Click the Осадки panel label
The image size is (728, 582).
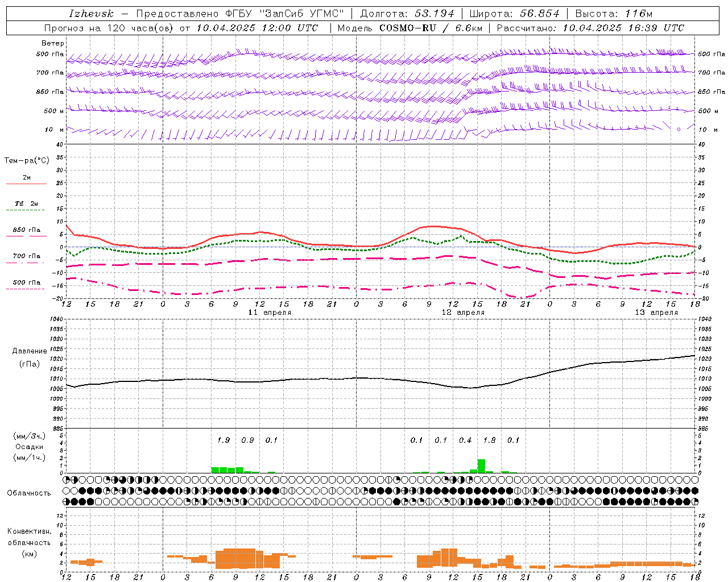click(x=30, y=447)
